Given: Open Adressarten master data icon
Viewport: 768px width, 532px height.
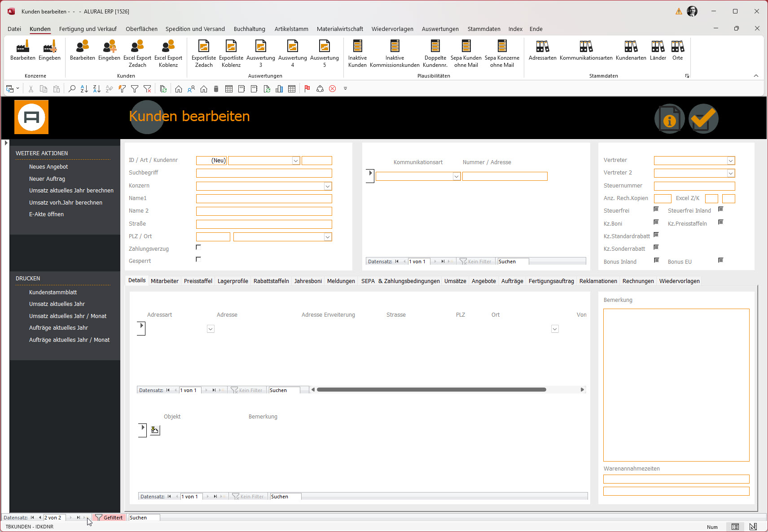Looking at the screenshot, I should [542, 47].
